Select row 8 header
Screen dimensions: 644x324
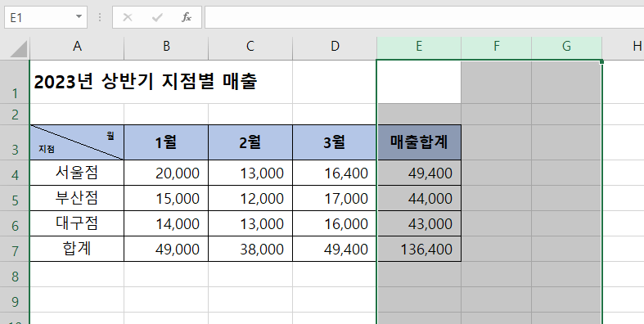[x=15, y=274]
